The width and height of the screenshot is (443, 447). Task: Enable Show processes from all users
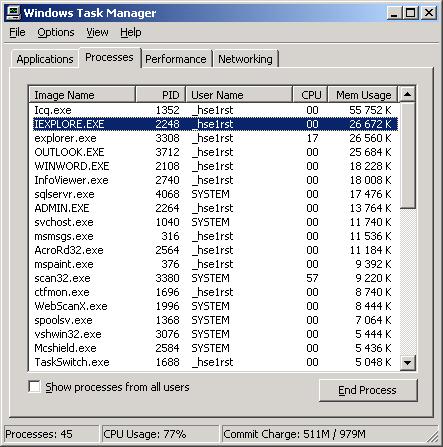coord(35,387)
